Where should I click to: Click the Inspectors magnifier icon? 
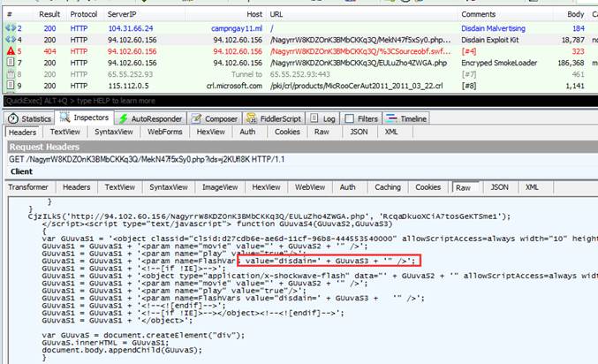[64, 118]
